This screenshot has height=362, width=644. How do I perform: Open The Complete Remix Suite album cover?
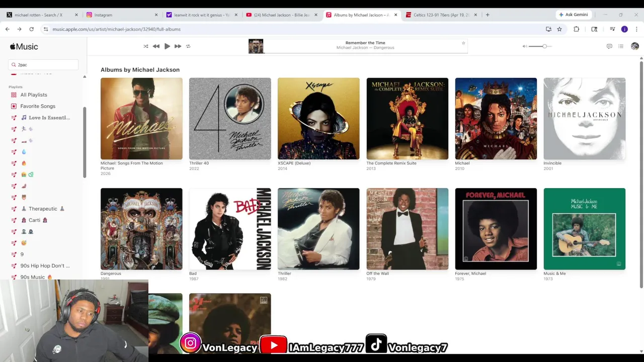coord(407,119)
